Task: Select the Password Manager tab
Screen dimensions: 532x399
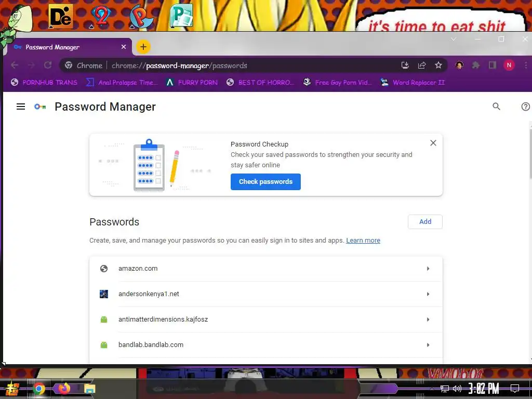Action: tap(69, 47)
